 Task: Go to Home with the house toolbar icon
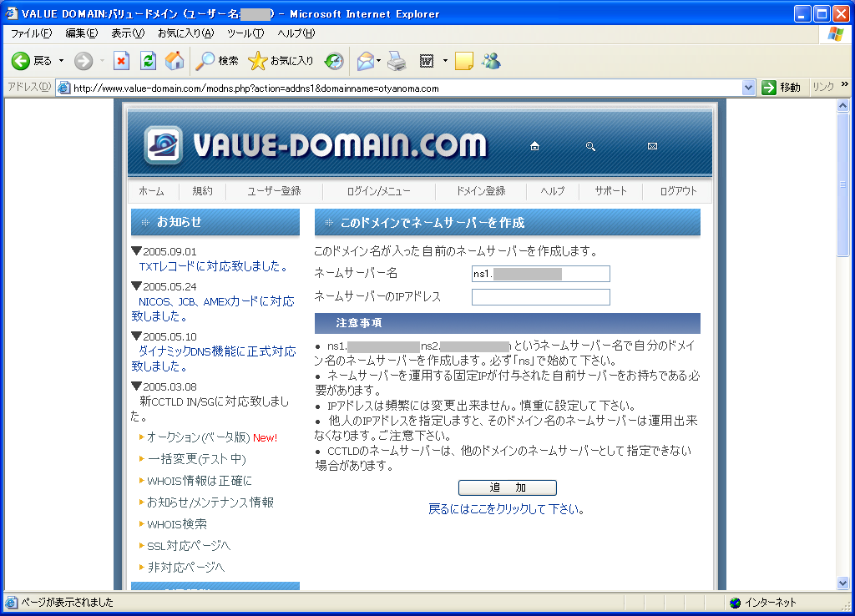[175, 61]
